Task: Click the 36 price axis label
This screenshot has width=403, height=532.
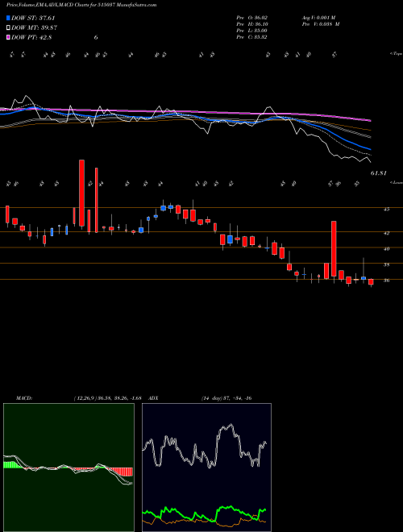Action: click(x=386, y=281)
